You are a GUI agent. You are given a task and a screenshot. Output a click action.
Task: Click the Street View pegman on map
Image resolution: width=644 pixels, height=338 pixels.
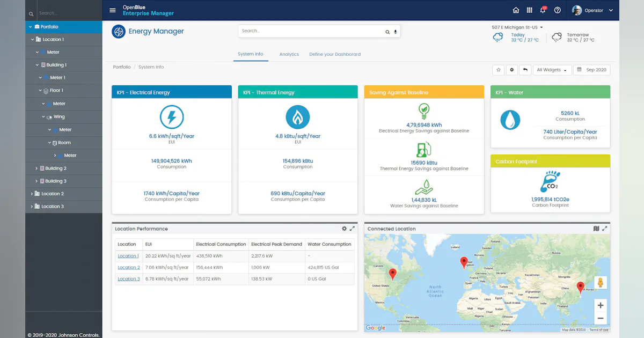(600, 283)
